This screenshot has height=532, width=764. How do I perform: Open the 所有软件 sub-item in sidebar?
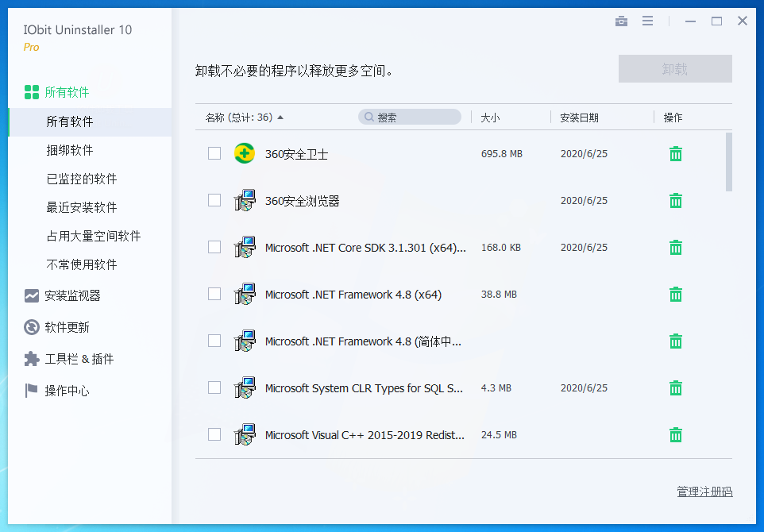(x=91, y=121)
